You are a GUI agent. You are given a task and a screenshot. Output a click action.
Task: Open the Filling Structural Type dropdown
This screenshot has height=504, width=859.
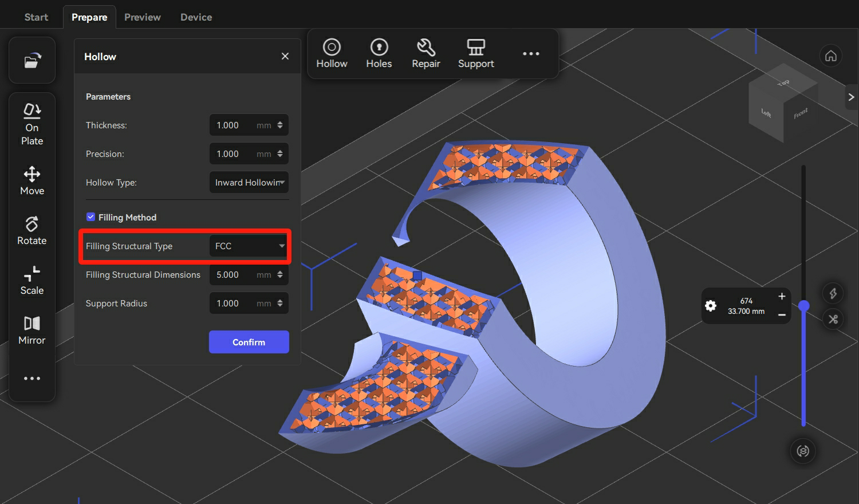pyautogui.click(x=249, y=246)
